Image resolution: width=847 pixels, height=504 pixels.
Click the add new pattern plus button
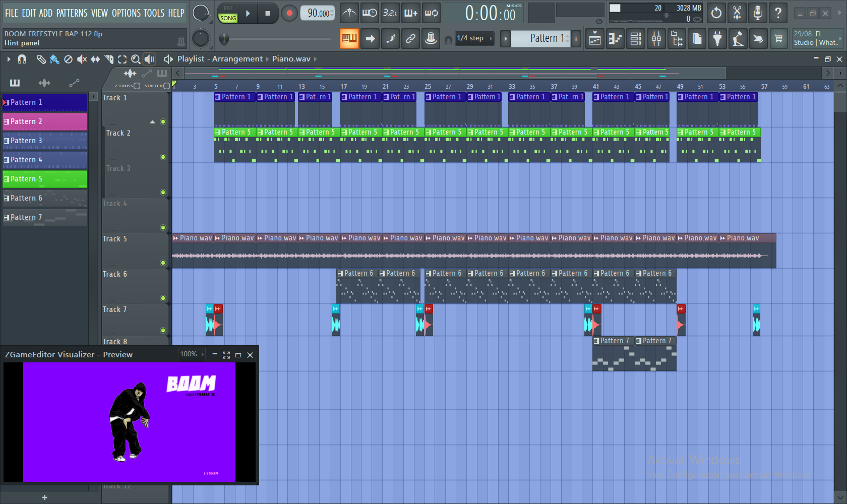click(x=576, y=39)
